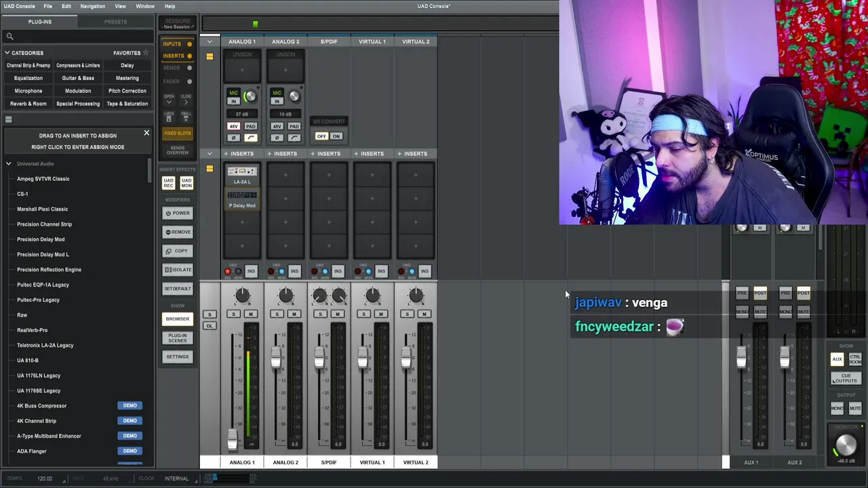Filter by Reverb & Room category
The height and width of the screenshot is (488, 868).
tap(28, 104)
